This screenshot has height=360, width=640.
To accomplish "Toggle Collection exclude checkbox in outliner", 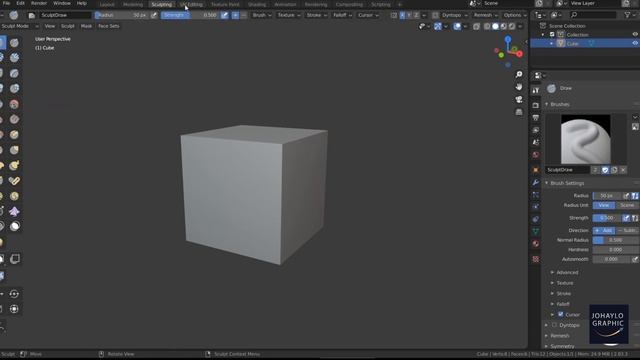I will (x=552, y=35).
